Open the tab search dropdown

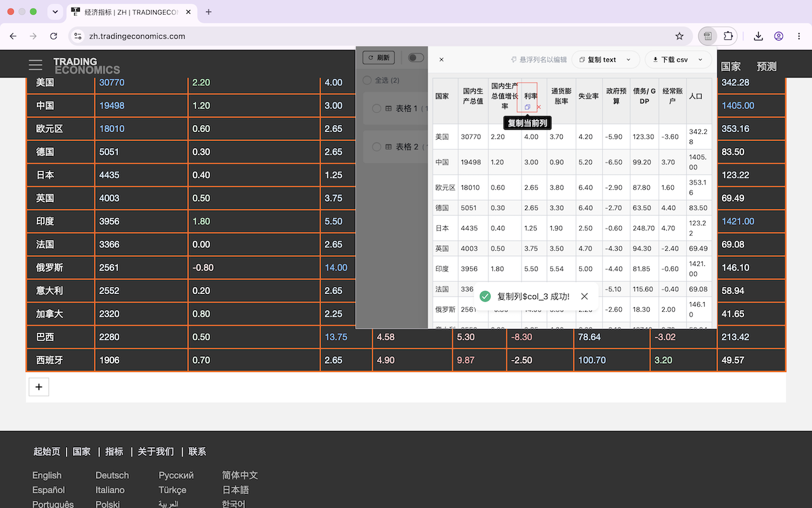point(55,11)
